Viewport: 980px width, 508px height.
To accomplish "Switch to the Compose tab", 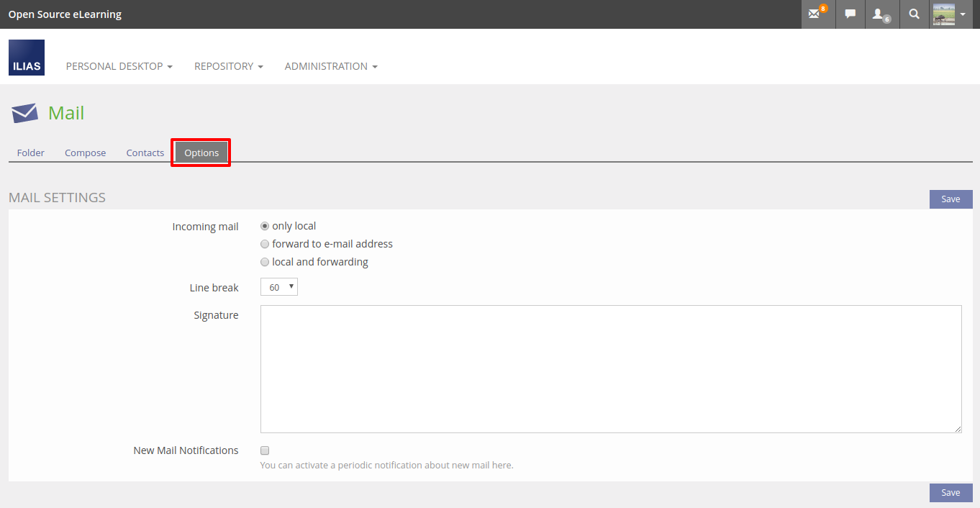I will tap(85, 153).
